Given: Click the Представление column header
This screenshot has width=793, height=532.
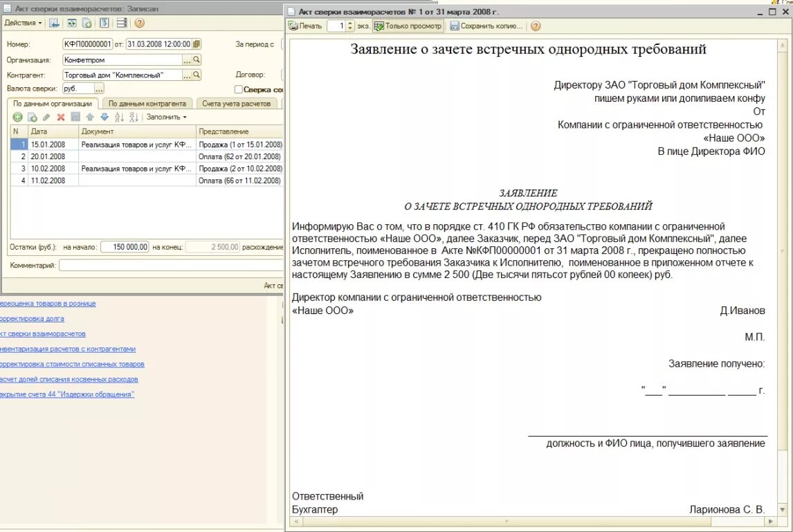Looking at the screenshot, I should [239, 131].
